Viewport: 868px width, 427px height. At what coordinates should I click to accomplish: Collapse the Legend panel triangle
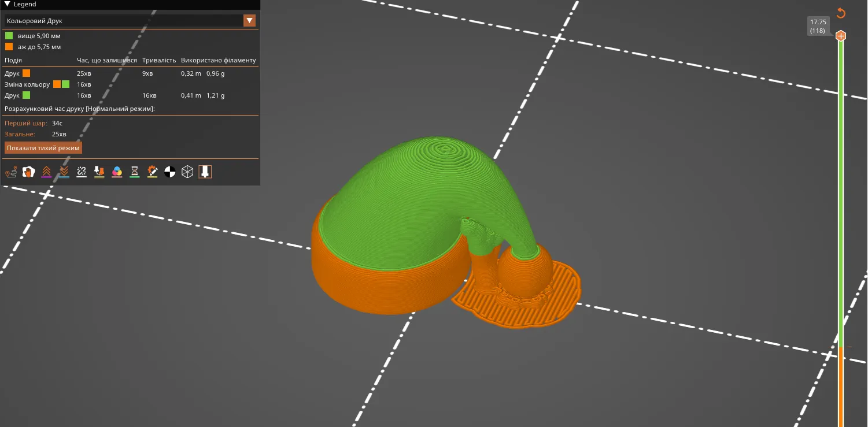7,4
